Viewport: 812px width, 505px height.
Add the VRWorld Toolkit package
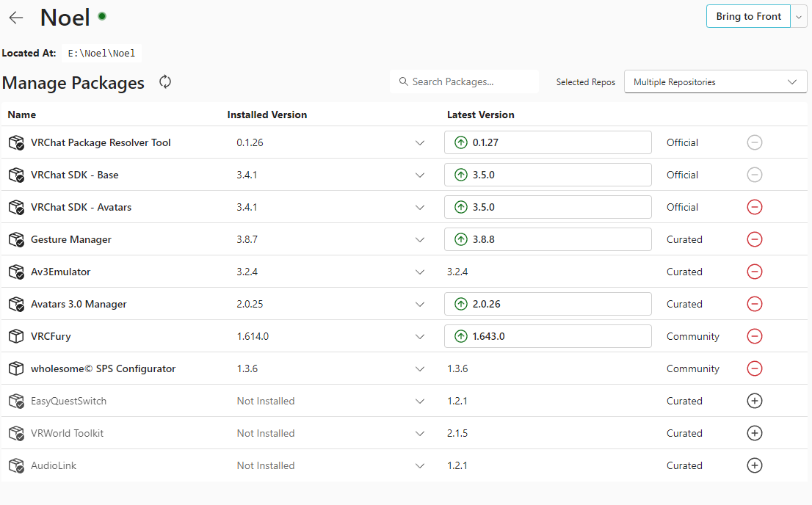tap(755, 433)
